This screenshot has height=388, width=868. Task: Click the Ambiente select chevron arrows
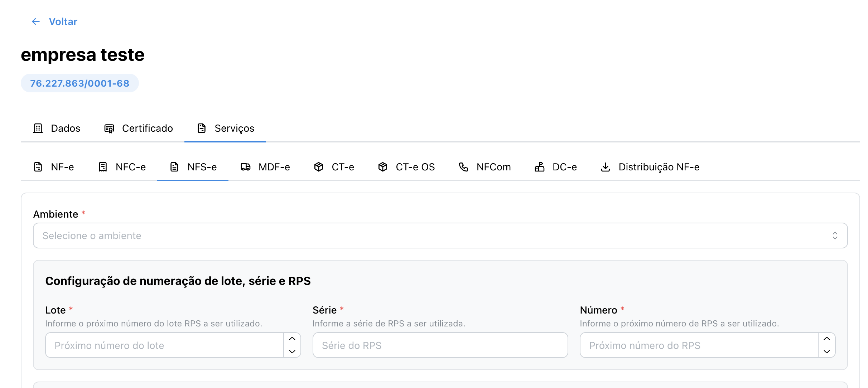coord(835,236)
